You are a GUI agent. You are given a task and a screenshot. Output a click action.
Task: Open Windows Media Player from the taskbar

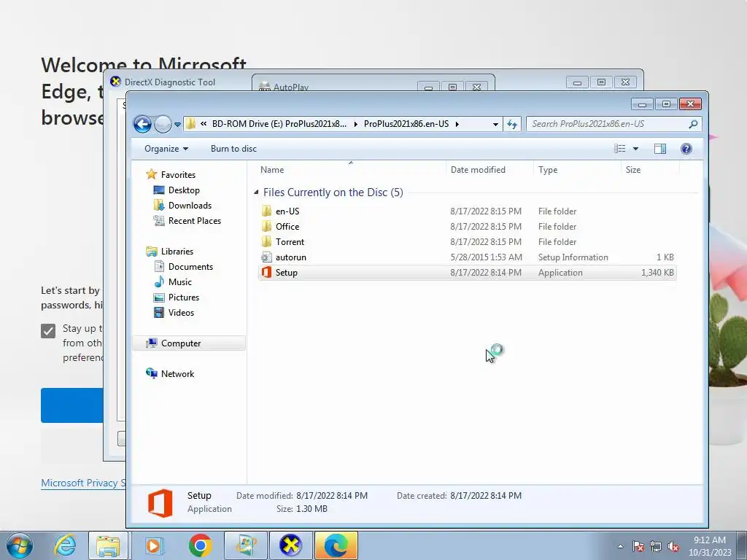tap(154, 545)
